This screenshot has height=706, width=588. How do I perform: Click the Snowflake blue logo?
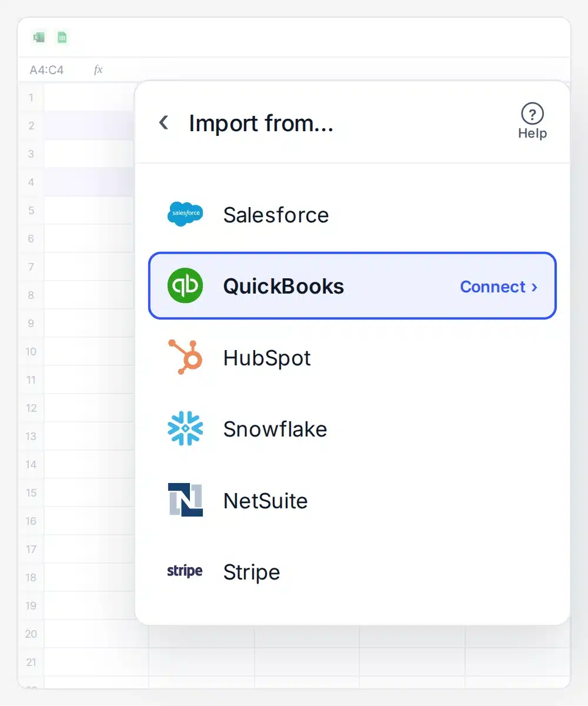(185, 428)
